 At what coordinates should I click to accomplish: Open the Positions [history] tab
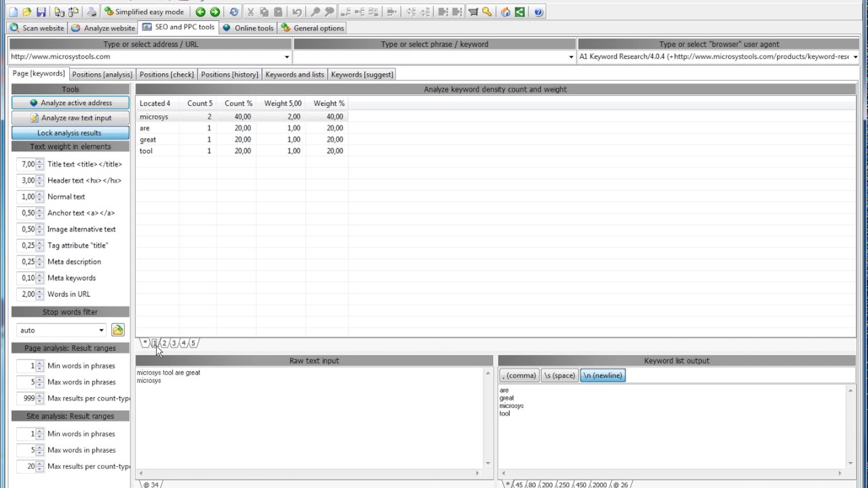(229, 75)
